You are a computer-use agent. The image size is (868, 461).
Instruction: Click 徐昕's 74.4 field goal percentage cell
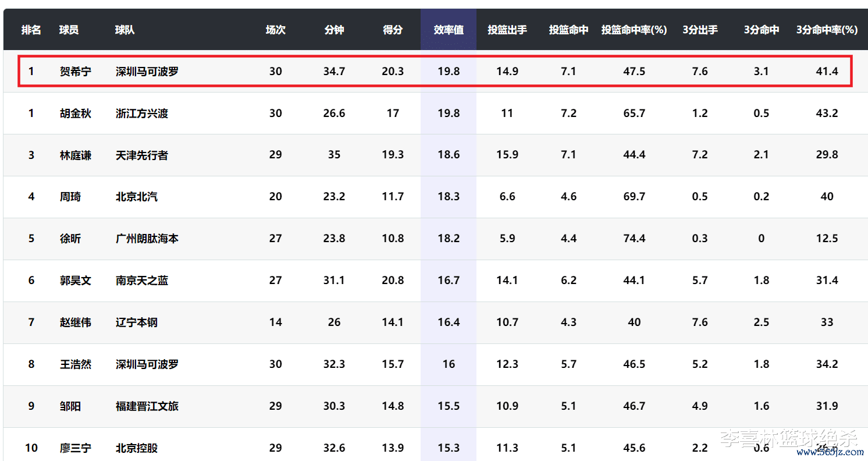(634, 239)
